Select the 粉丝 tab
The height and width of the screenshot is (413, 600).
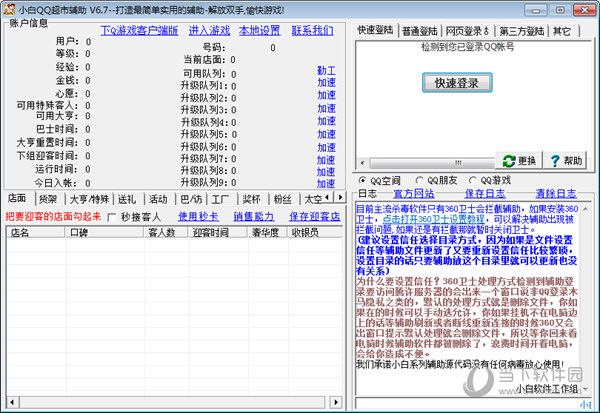tap(282, 199)
